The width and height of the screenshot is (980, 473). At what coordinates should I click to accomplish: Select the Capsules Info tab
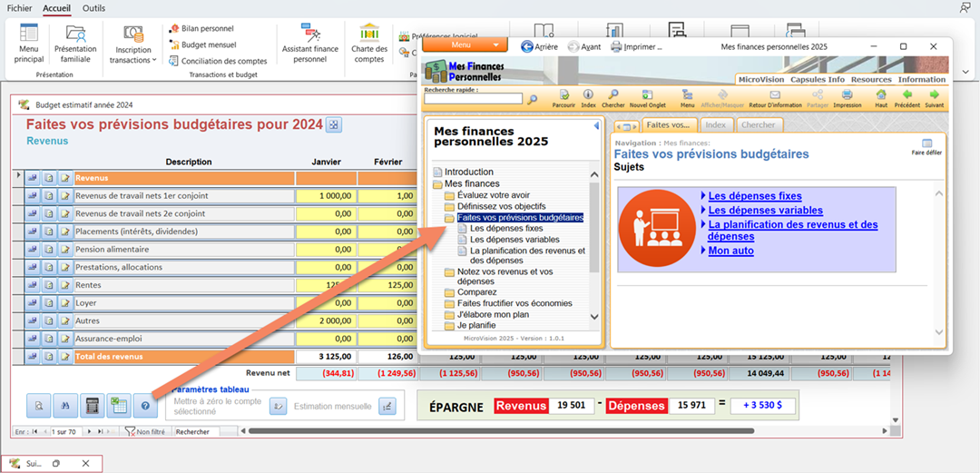tap(818, 80)
